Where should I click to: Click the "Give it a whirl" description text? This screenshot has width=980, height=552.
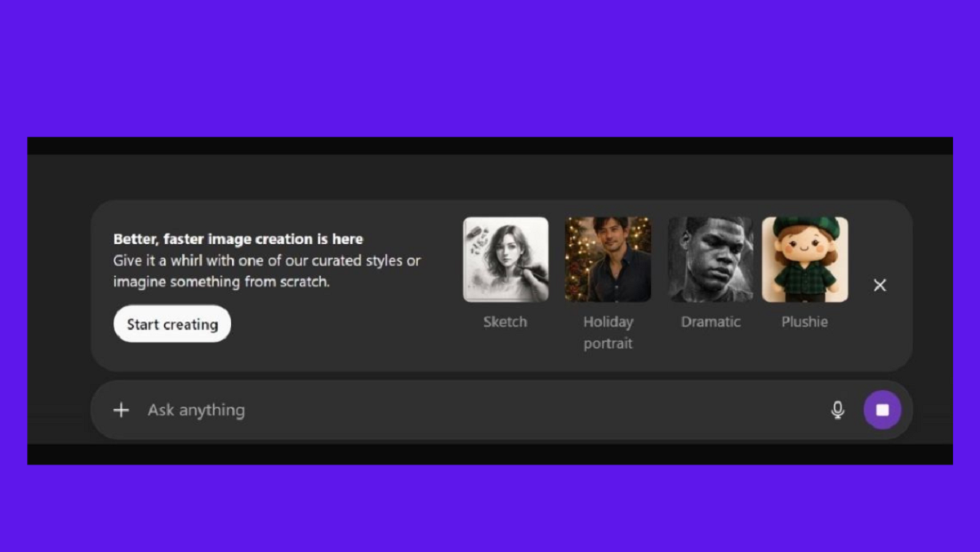pyautogui.click(x=266, y=271)
